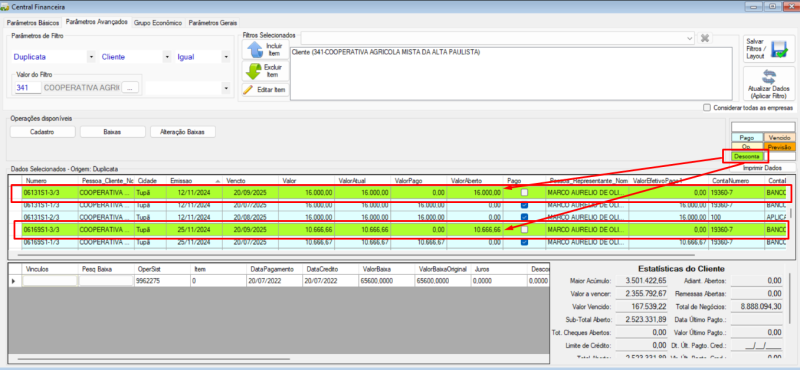Open Alteração Baixas operation
This screenshot has height=370, width=800.
(x=183, y=132)
